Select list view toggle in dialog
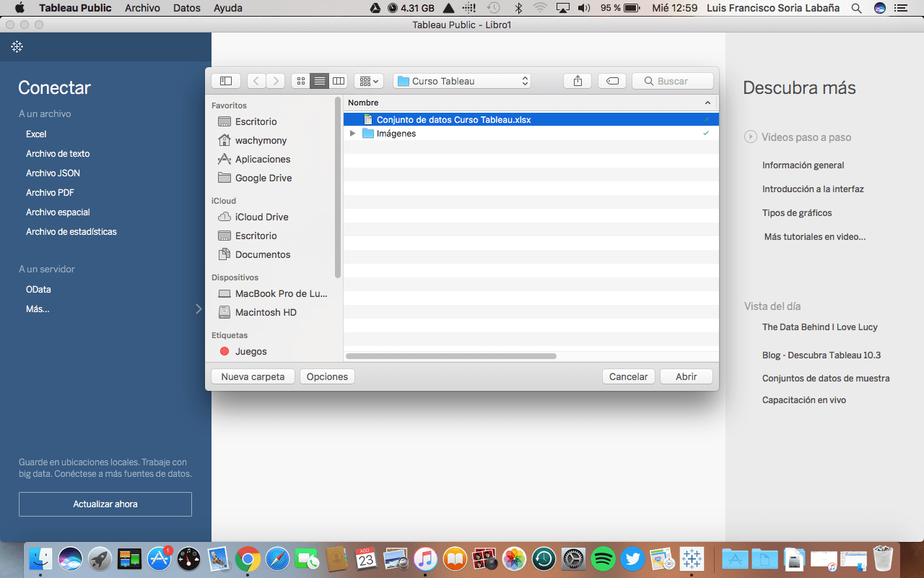Viewport: 924px width, 578px height. point(320,81)
